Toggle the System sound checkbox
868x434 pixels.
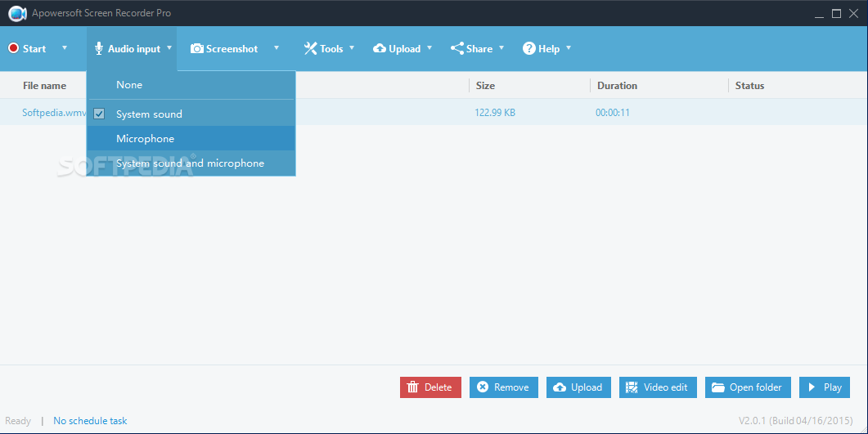99,114
